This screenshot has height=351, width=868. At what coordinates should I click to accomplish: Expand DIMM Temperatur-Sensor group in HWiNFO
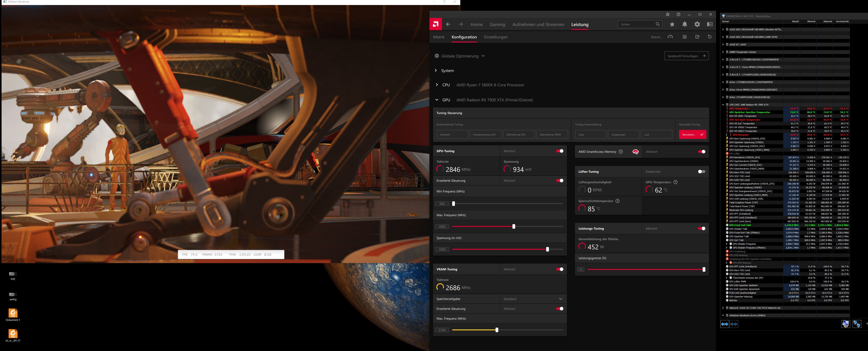723,52
